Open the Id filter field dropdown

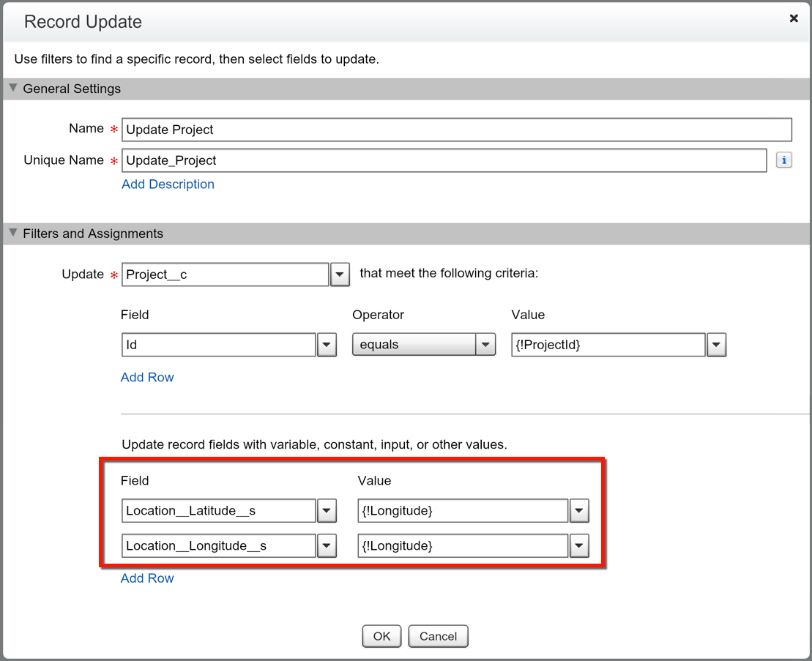(x=327, y=345)
